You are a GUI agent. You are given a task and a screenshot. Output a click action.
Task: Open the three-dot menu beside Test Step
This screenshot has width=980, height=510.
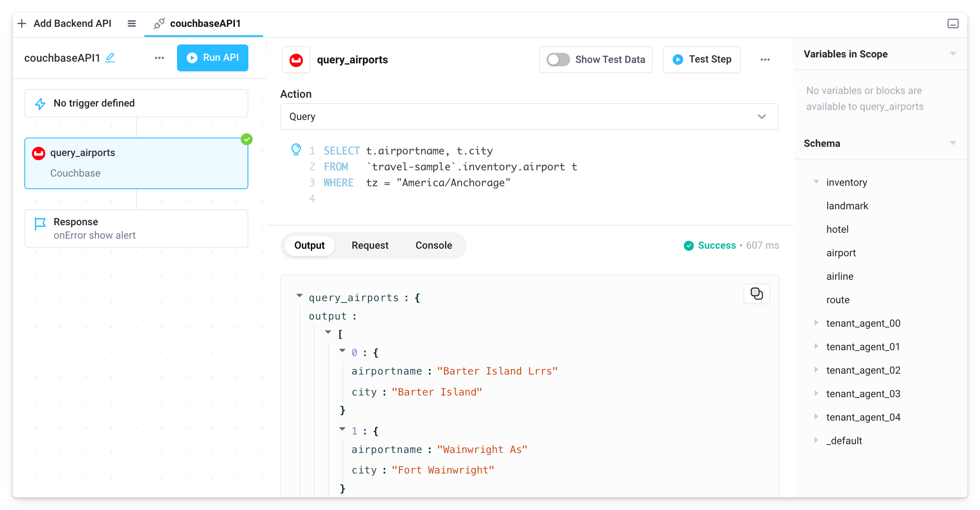pos(765,59)
